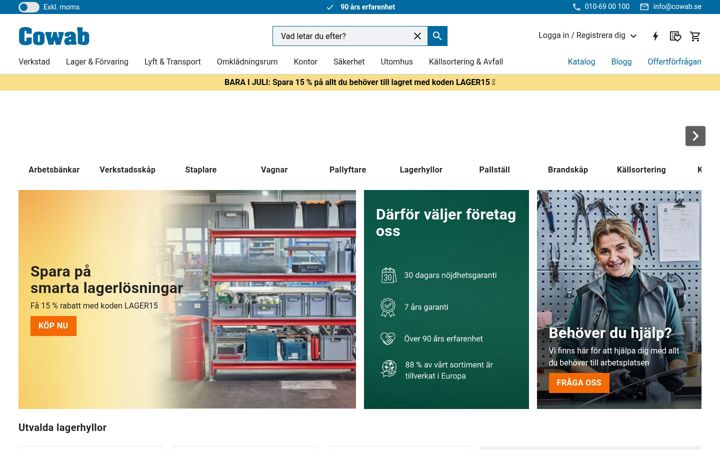Image resolution: width=720 pixels, height=450 pixels.
Task: Open the Kontor menu
Action: (305, 62)
